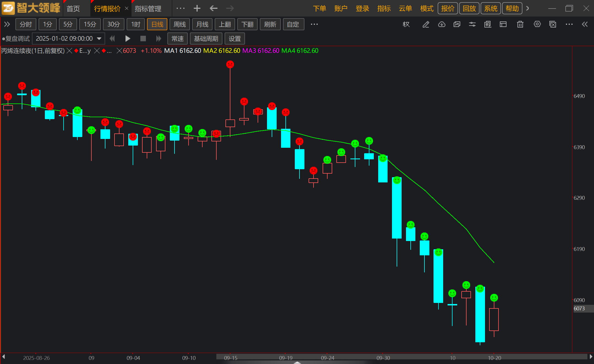Switch to the 指标管理 tab
This screenshot has width=594, height=364.
148,9
